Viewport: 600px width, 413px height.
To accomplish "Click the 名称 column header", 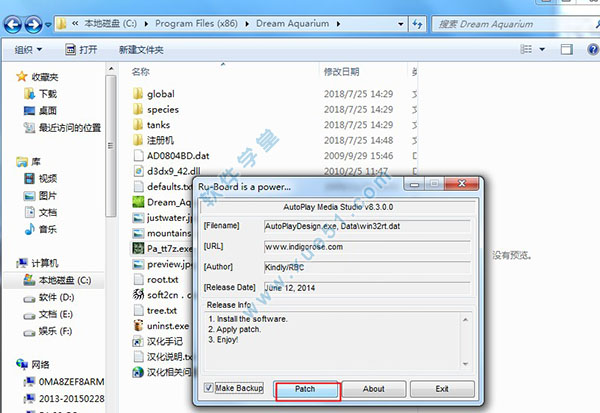I will (140, 72).
